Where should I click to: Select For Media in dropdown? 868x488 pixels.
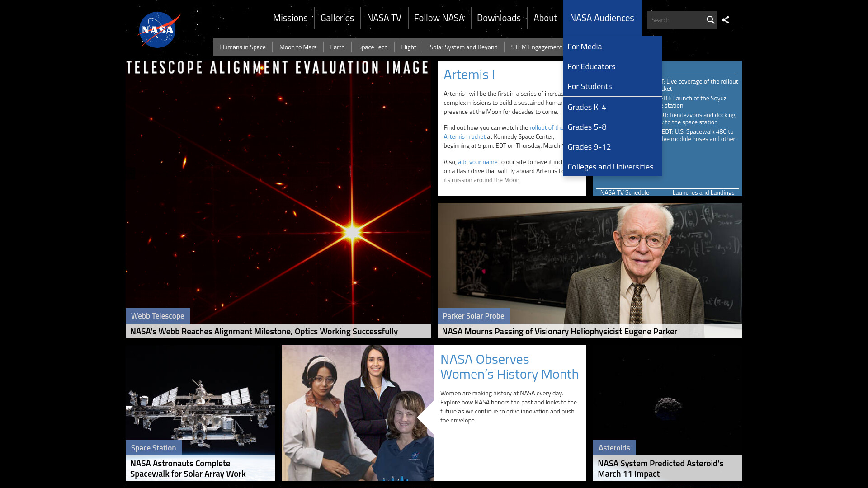click(612, 47)
